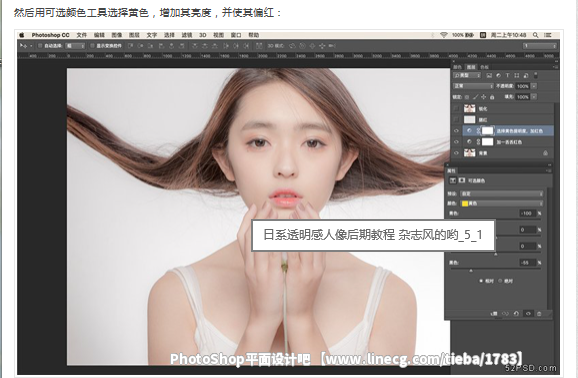The width and height of the screenshot is (578, 378).
Task: Click the lock transparent pixels icon
Action: (x=467, y=97)
